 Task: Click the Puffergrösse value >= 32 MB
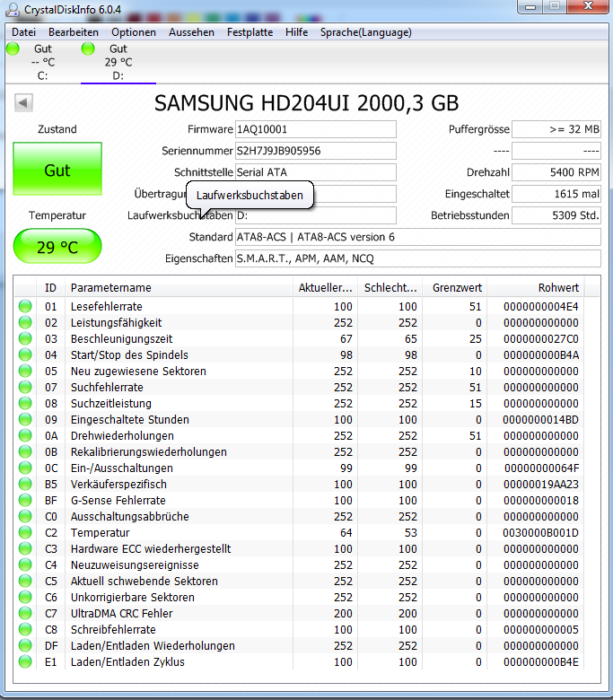pos(556,129)
